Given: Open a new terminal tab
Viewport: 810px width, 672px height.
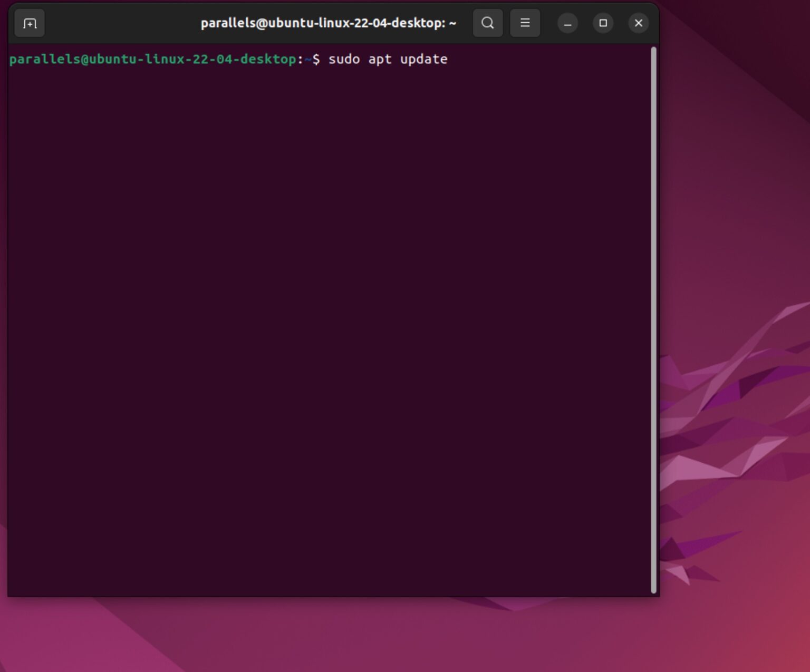Looking at the screenshot, I should coord(30,23).
